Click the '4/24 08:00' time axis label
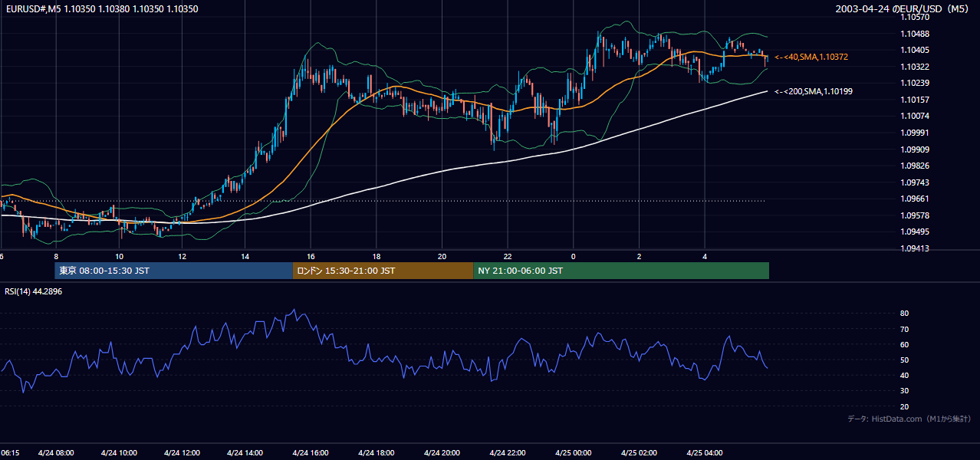The image size is (980, 460). click(x=56, y=452)
